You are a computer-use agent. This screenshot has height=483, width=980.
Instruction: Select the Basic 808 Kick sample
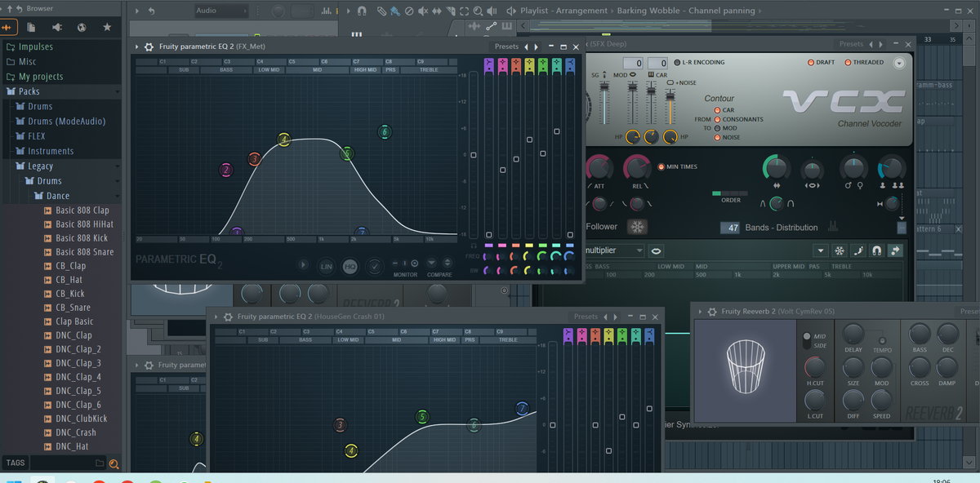click(82, 238)
